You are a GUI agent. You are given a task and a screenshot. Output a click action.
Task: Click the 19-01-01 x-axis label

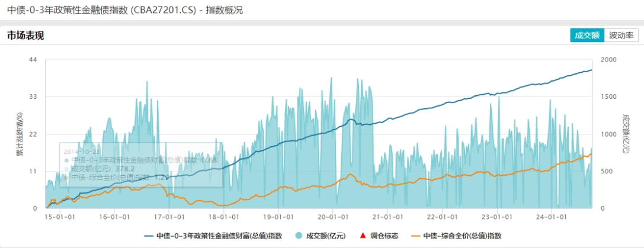tap(278, 216)
